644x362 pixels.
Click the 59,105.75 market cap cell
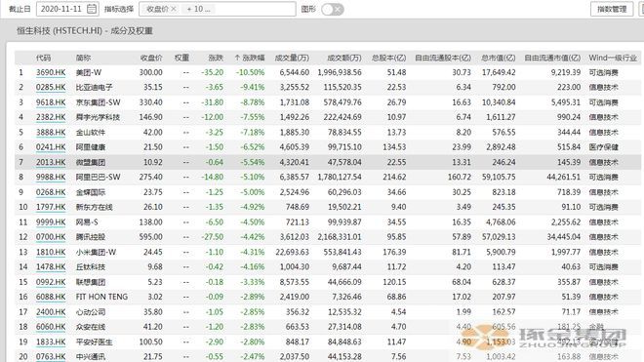(499, 177)
